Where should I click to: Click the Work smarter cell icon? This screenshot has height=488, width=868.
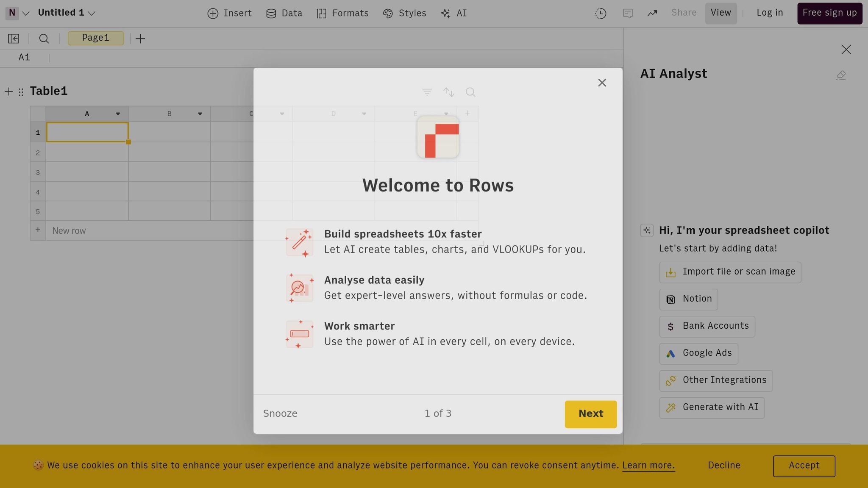[x=300, y=334]
